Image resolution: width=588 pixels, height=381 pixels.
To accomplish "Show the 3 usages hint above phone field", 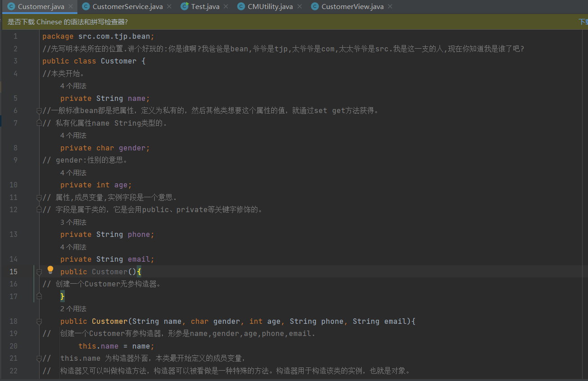I will pos(73,222).
